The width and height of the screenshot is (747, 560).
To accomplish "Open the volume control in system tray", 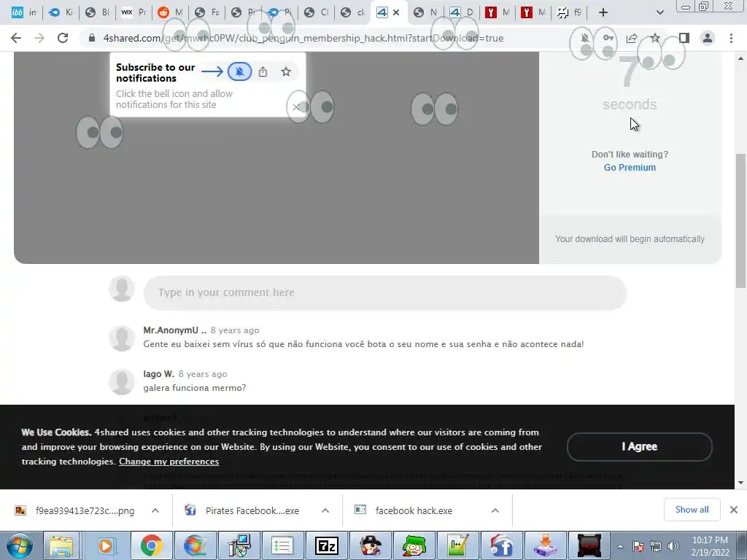I will tap(673, 546).
